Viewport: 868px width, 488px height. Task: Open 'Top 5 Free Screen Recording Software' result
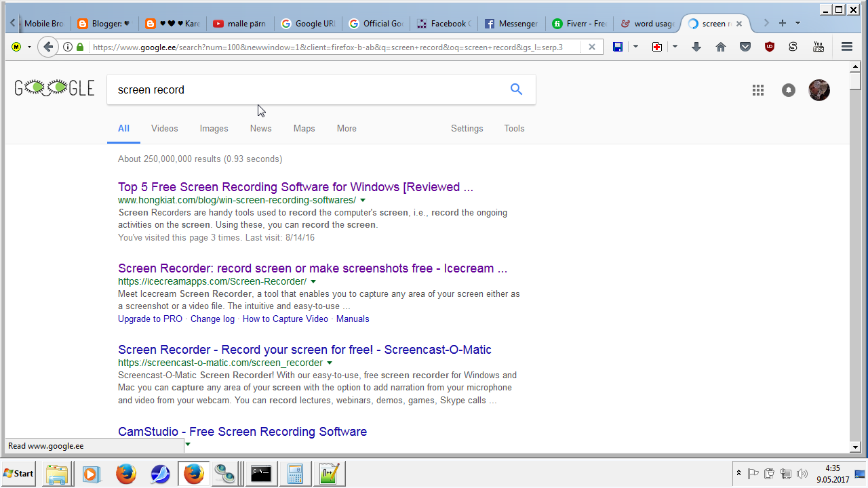(296, 187)
